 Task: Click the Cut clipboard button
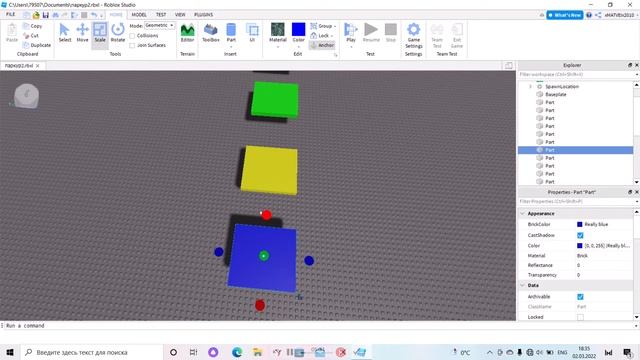coord(31,36)
